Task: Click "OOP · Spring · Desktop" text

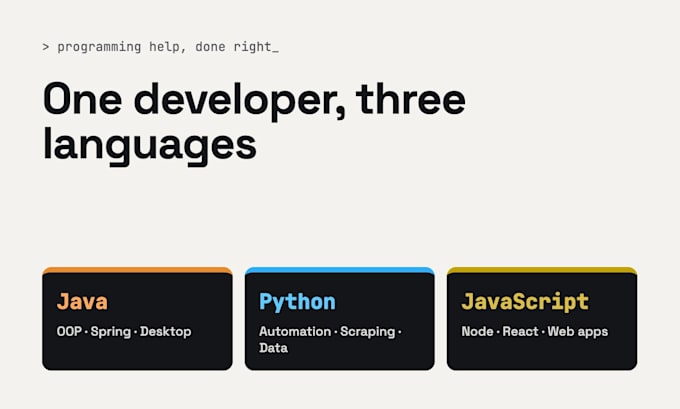Action: coord(124,332)
